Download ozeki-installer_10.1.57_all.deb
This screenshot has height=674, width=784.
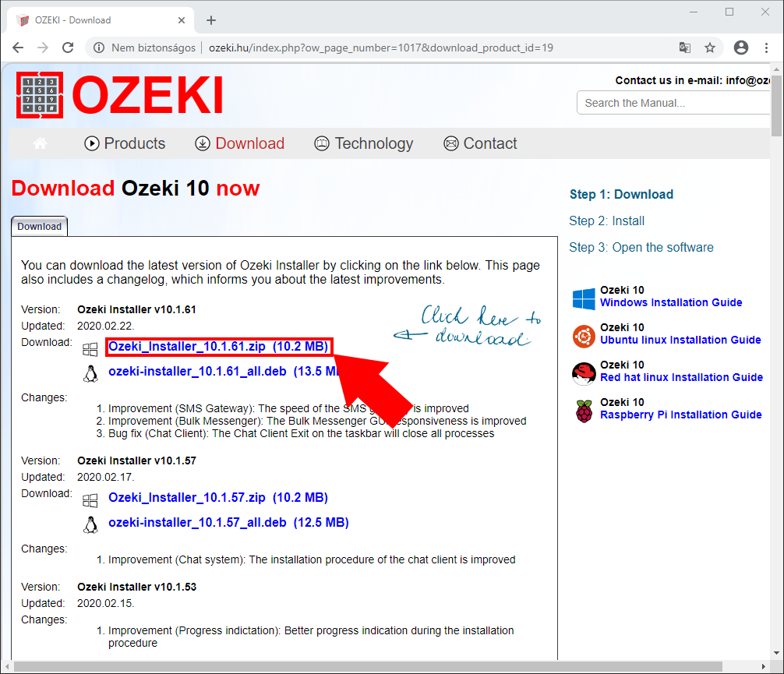point(228,523)
